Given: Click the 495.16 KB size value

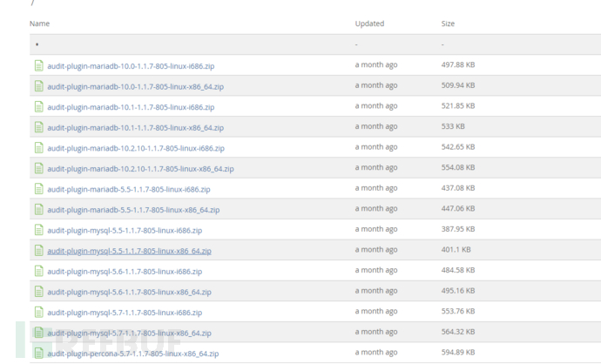Looking at the screenshot, I should 458,291.
